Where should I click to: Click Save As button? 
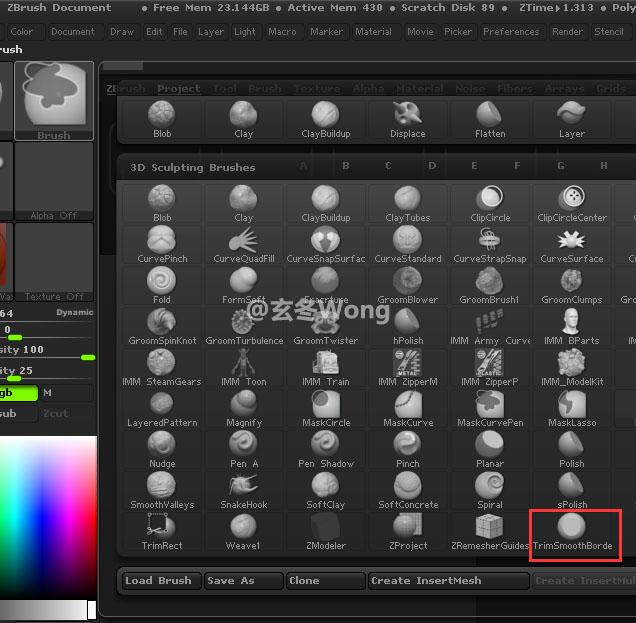pos(243,580)
